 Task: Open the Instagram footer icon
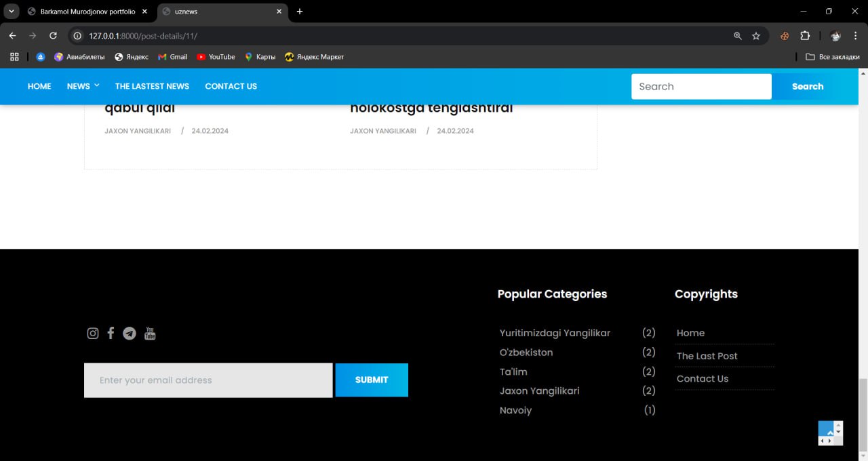tap(93, 334)
